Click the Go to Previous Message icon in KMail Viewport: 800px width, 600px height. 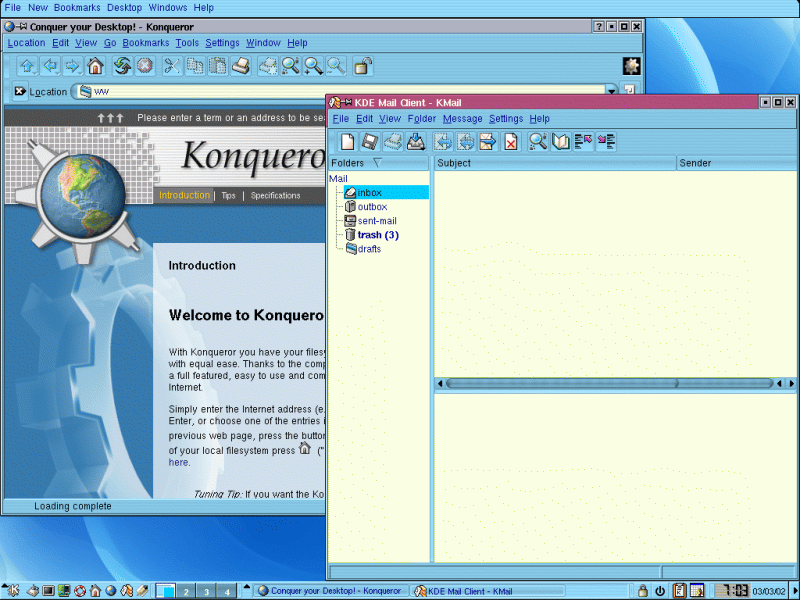click(583, 141)
